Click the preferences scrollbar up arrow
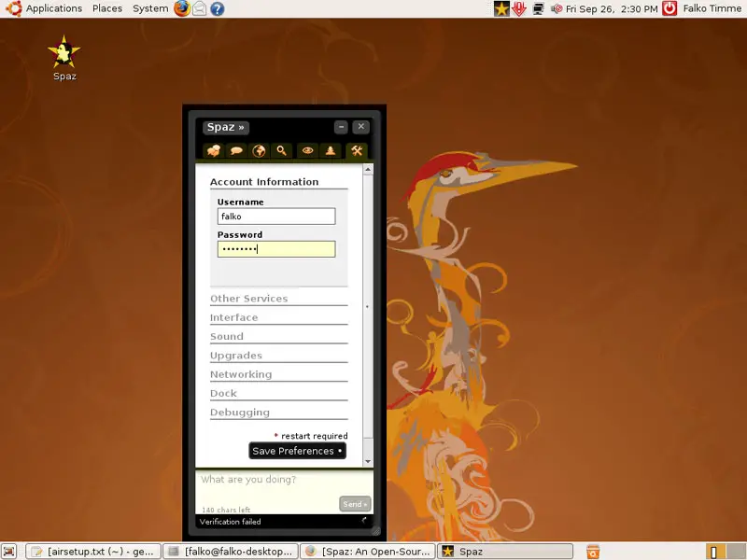 click(x=368, y=169)
